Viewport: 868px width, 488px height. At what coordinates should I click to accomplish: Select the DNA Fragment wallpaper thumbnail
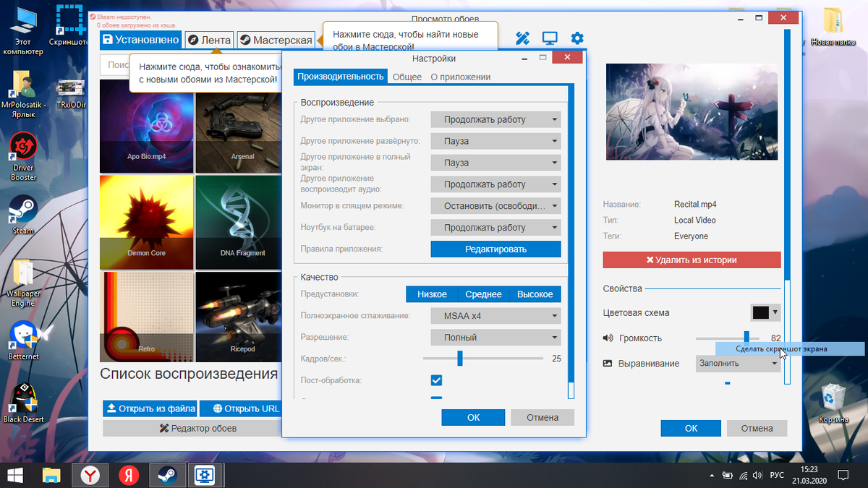pos(238,222)
